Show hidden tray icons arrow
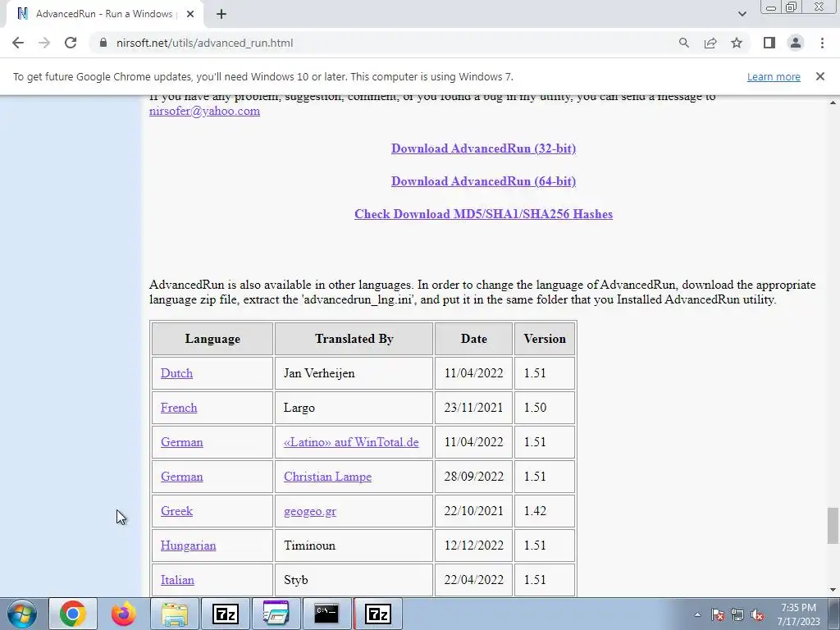This screenshot has width=840, height=630. pyautogui.click(x=697, y=614)
